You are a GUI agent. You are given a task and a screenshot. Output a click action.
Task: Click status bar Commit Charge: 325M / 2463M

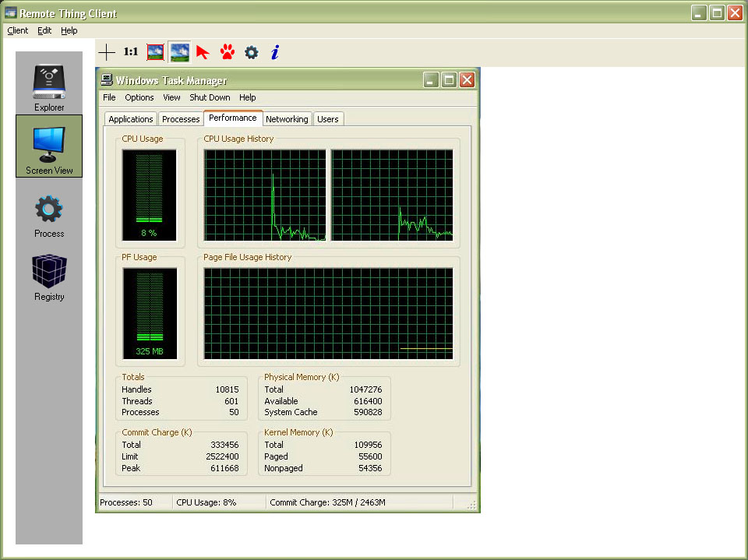click(x=328, y=502)
